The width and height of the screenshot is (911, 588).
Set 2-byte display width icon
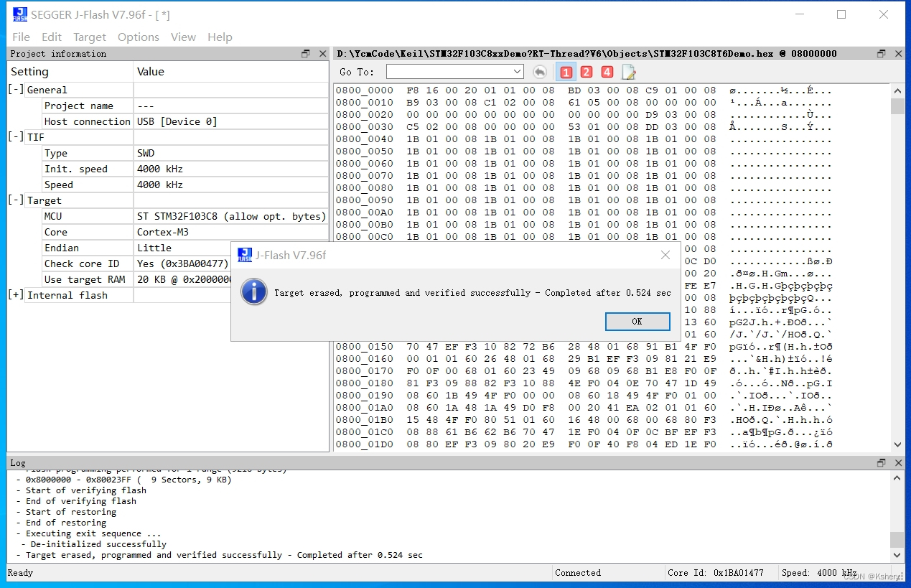point(587,72)
